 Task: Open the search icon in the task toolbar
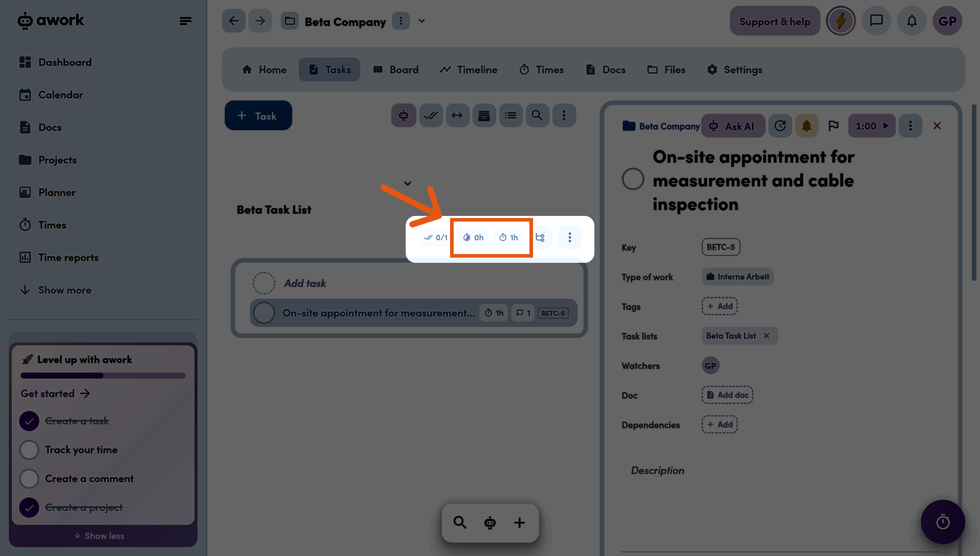point(537,115)
